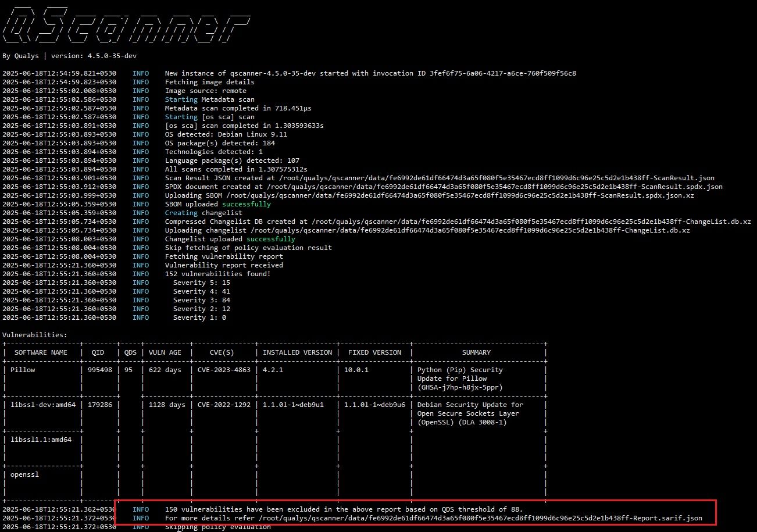
Task: Select the invocation ID 3fef6f75-6a06-4217-a6ce-760f509f56c8
Action: (x=503, y=73)
